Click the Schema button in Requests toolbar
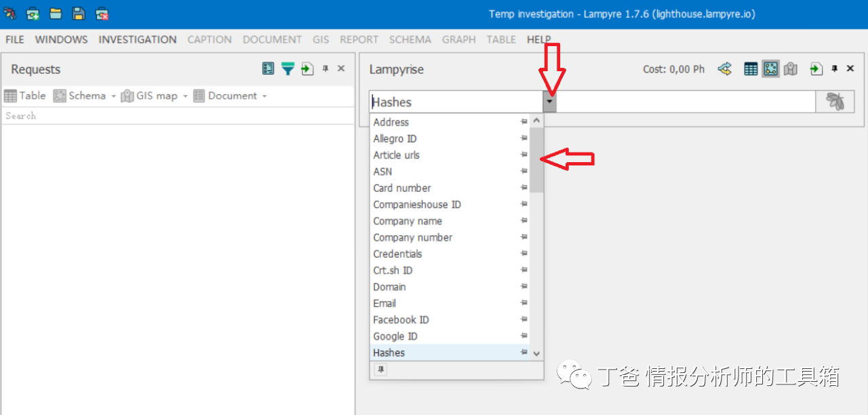This screenshot has height=415, width=868. (x=80, y=96)
